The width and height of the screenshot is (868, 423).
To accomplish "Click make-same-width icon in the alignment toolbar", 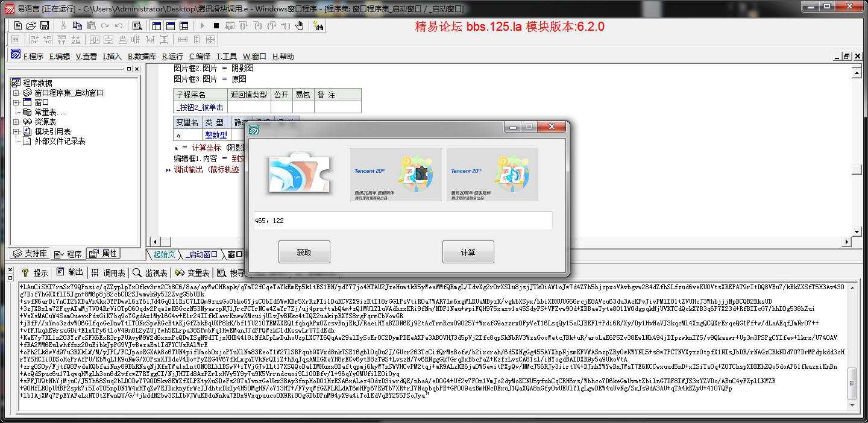I will point(183,39).
